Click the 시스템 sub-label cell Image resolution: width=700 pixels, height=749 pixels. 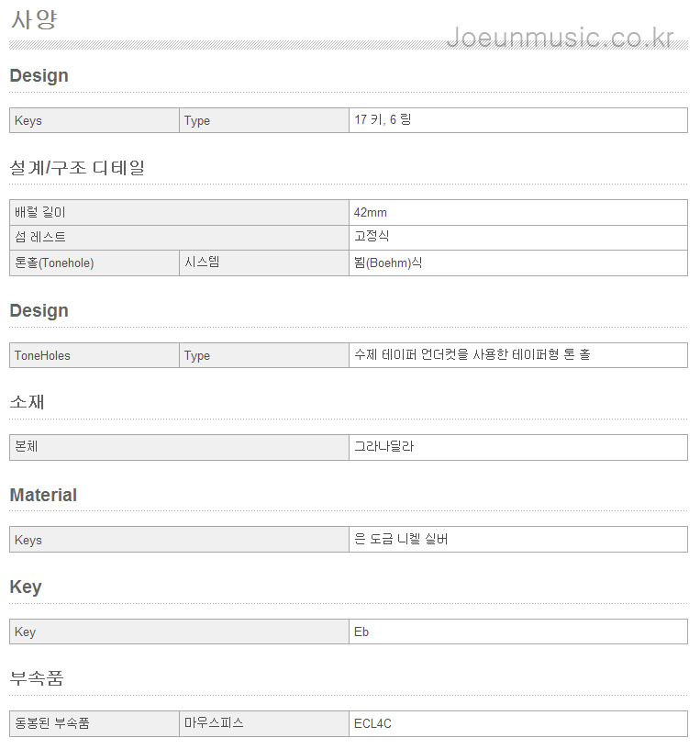tap(264, 263)
